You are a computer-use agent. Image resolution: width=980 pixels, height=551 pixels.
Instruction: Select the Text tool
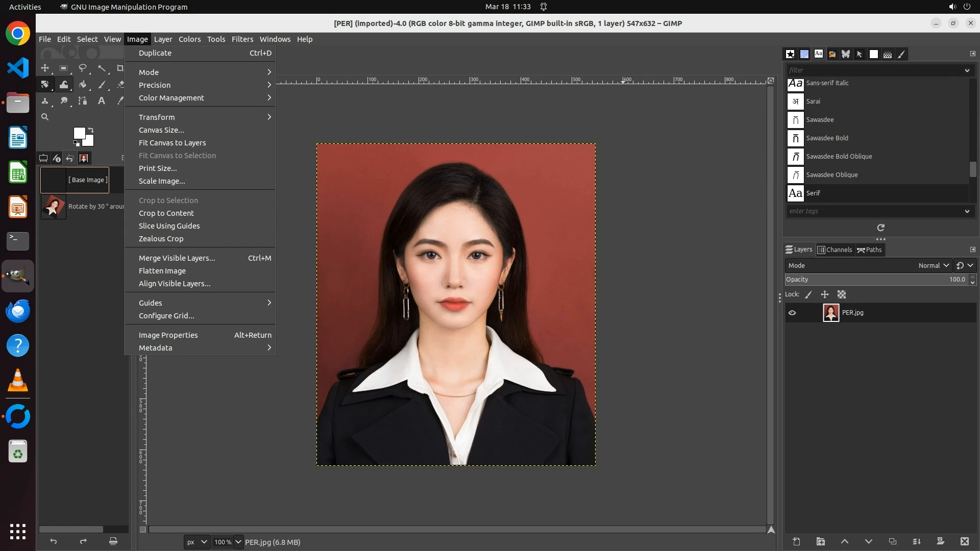102,101
